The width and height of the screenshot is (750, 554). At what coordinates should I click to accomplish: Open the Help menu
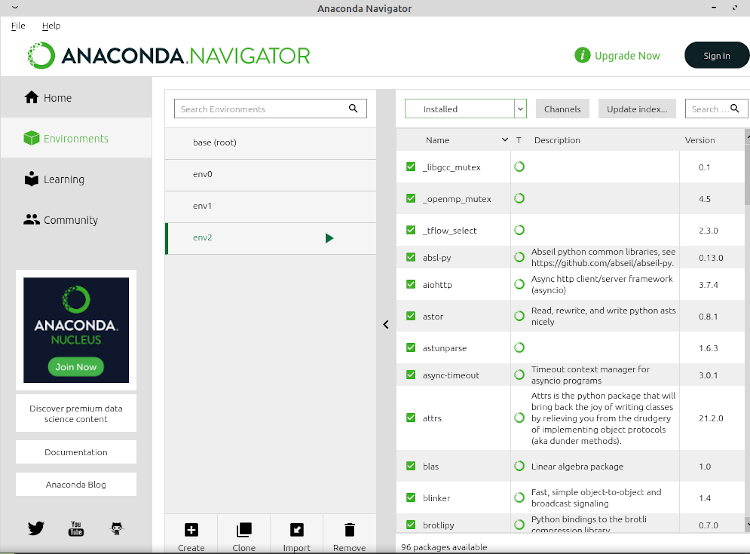51,26
